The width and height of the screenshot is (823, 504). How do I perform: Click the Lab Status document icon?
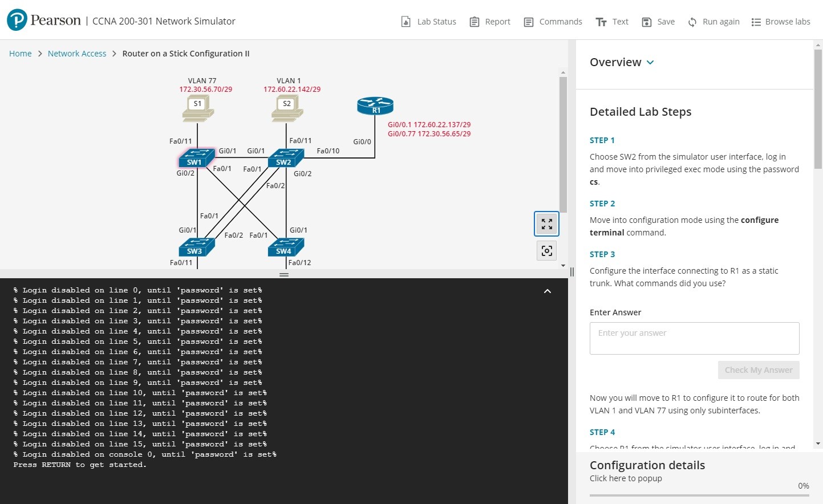406,22
